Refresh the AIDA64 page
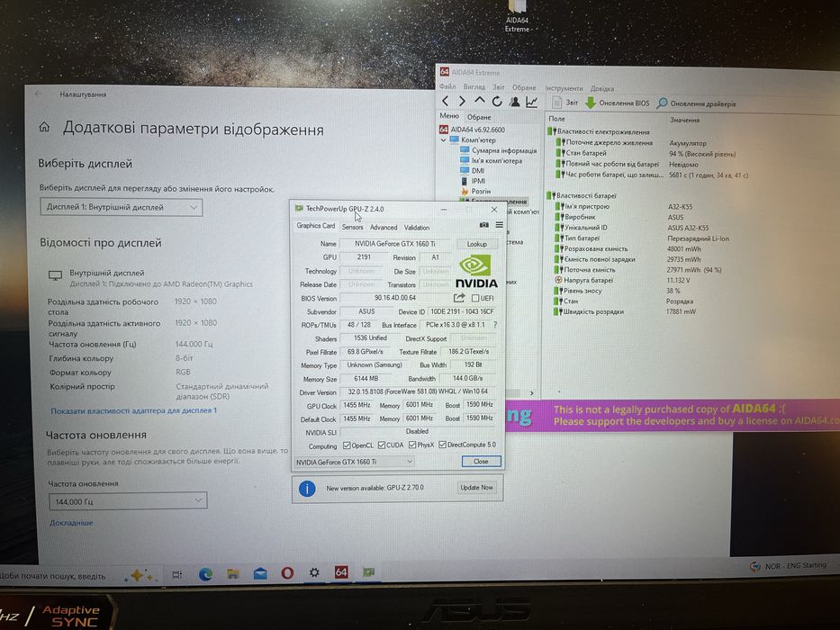 click(x=497, y=101)
